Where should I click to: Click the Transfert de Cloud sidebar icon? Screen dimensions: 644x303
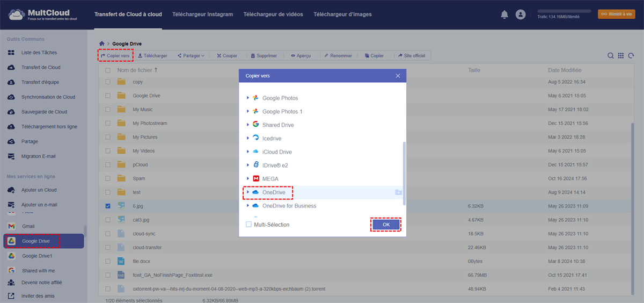(x=11, y=68)
